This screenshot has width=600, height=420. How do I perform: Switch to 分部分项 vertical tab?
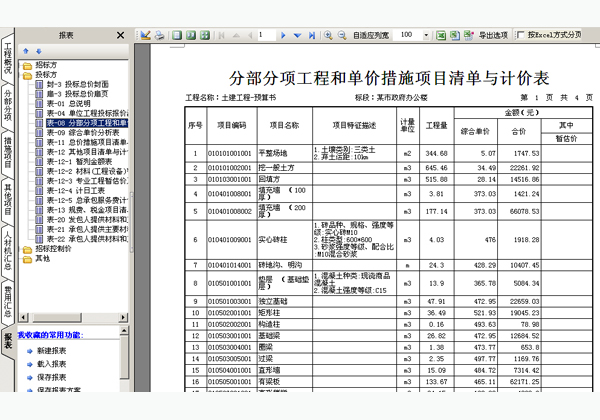coord(8,105)
